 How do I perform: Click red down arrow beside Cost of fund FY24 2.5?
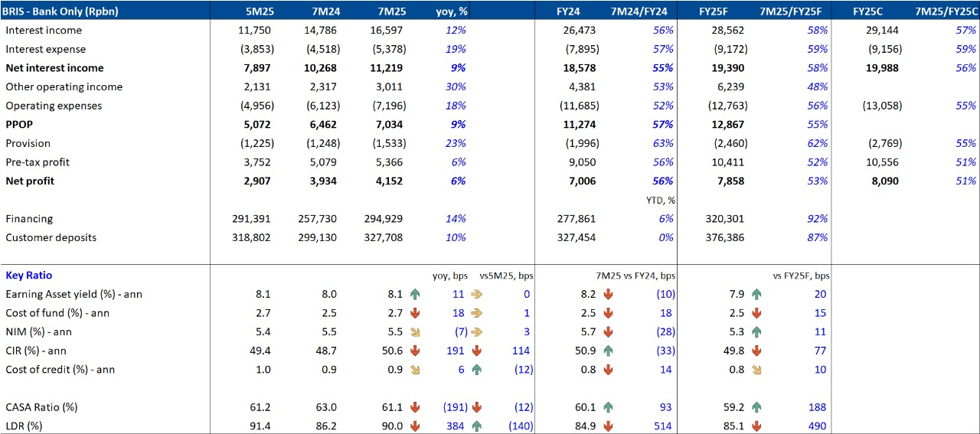click(x=609, y=313)
